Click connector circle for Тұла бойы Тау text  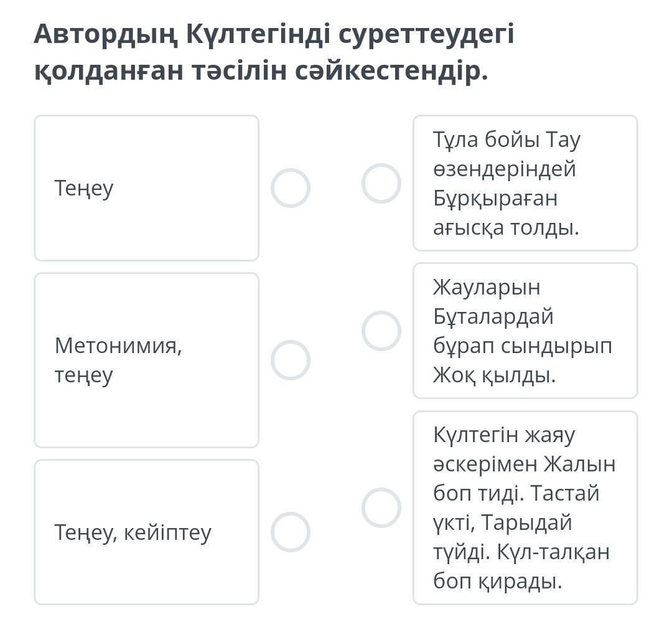(381, 183)
